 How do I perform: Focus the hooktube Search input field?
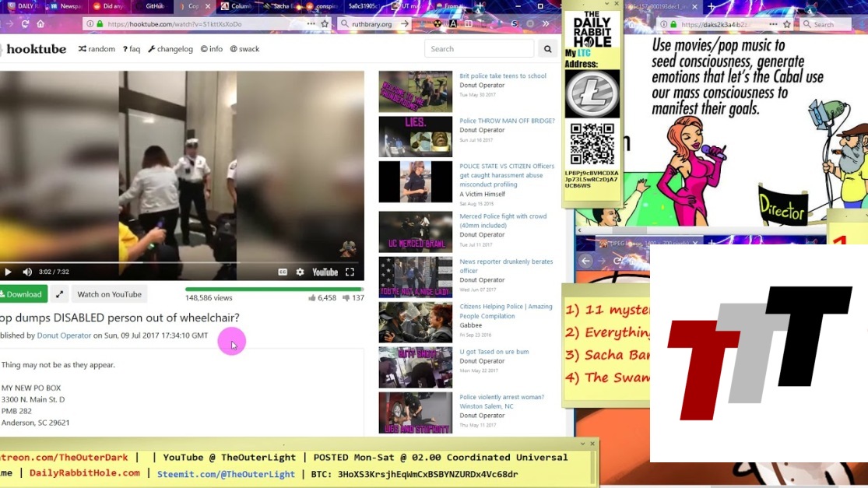[x=479, y=48]
